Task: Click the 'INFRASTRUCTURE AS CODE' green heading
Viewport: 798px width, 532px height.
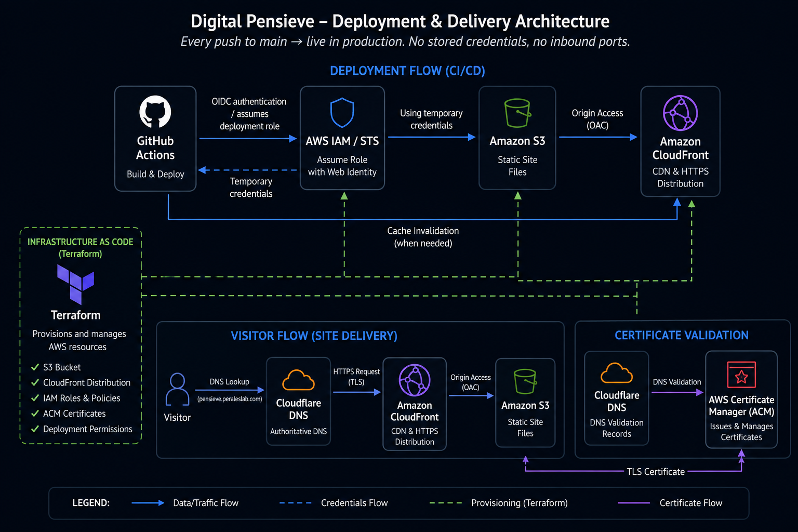Action: (x=81, y=242)
